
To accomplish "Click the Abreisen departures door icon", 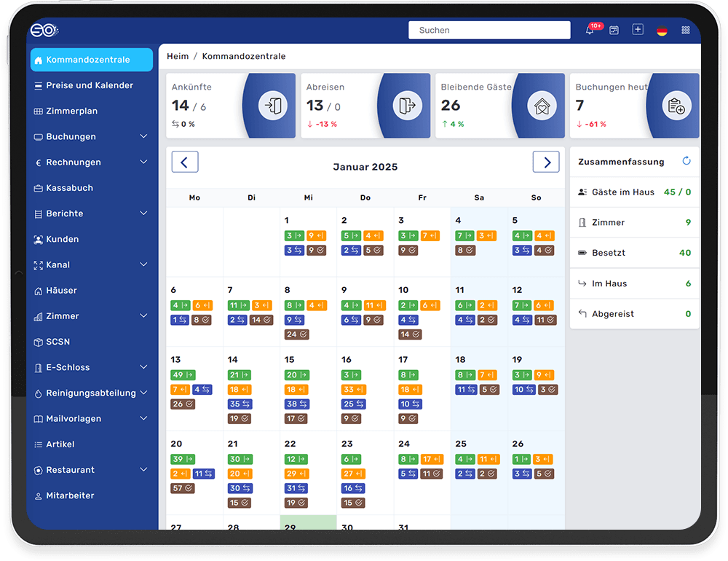I will (x=407, y=106).
